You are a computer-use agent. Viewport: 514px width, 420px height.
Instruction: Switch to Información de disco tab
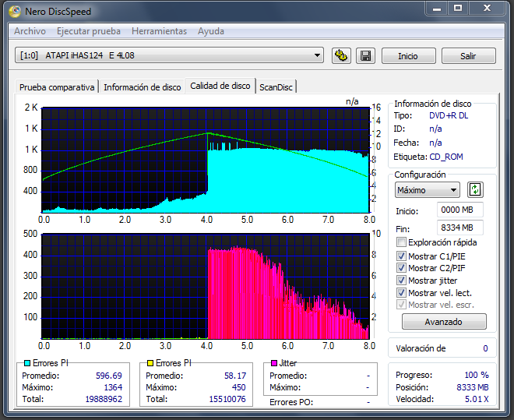click(142, 87)
